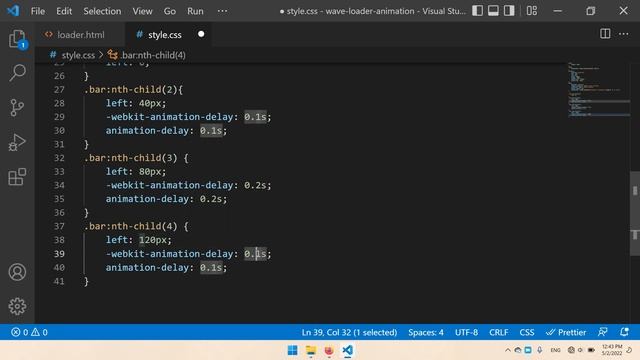Click the ENG language indicator

click(x=555, y=350)
